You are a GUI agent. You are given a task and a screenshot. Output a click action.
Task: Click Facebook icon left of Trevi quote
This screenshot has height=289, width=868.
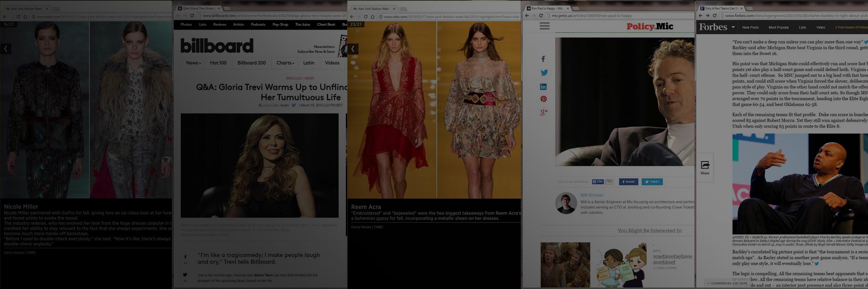click(185, 257)
